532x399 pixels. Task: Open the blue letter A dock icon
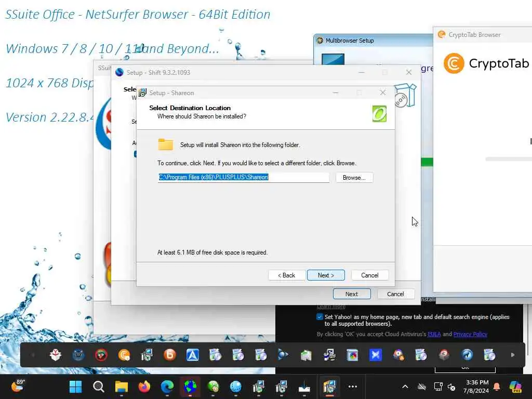click(x=192, y=355)
